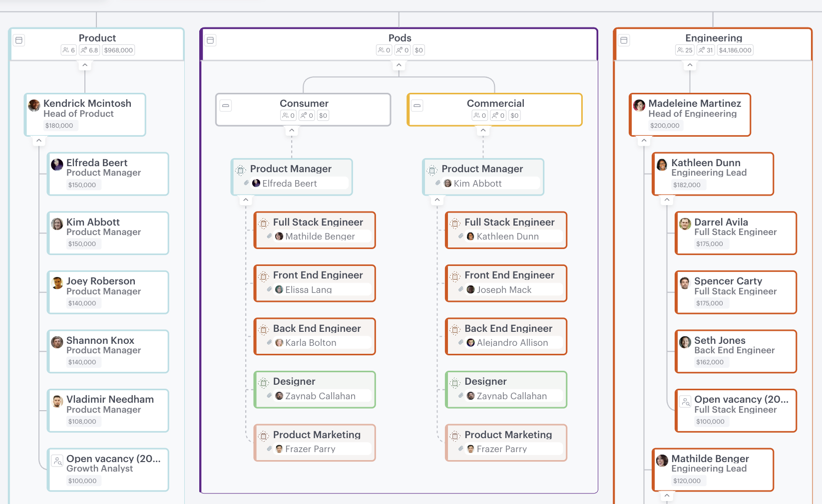Collapse the chevron below Mathilde Benger's Engineering Lead card

coord(667,495)
